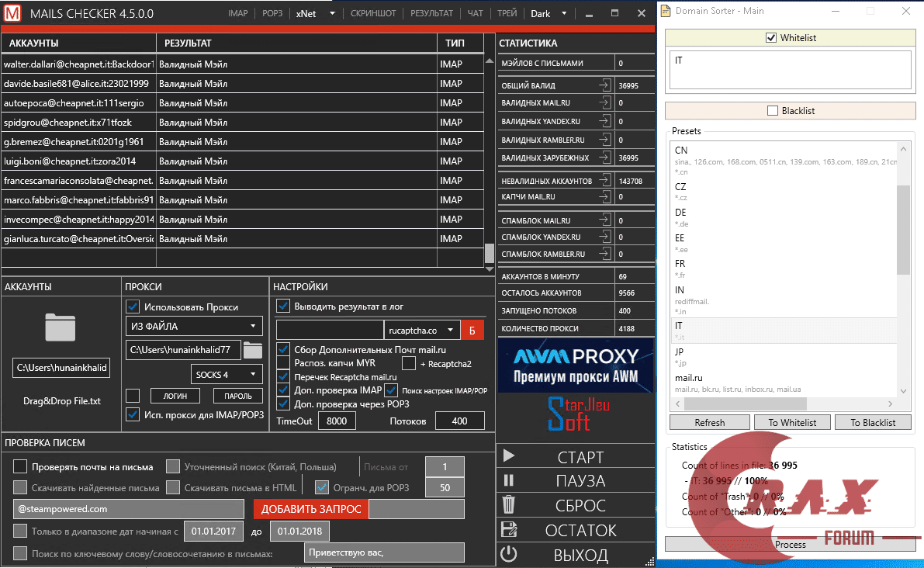Open the xNet dropdown in the title bar
The width and height of the screenshot is (924, 568).
tap(331, 13)
